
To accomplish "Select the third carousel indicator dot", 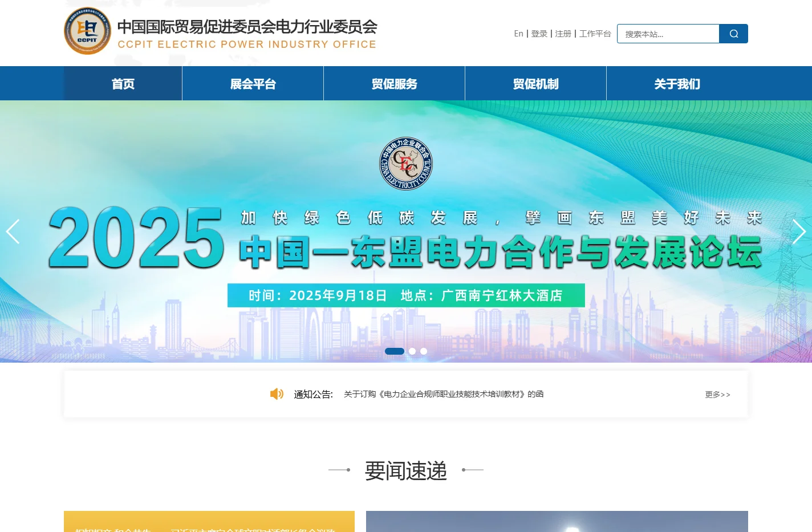I will (424, 351).
